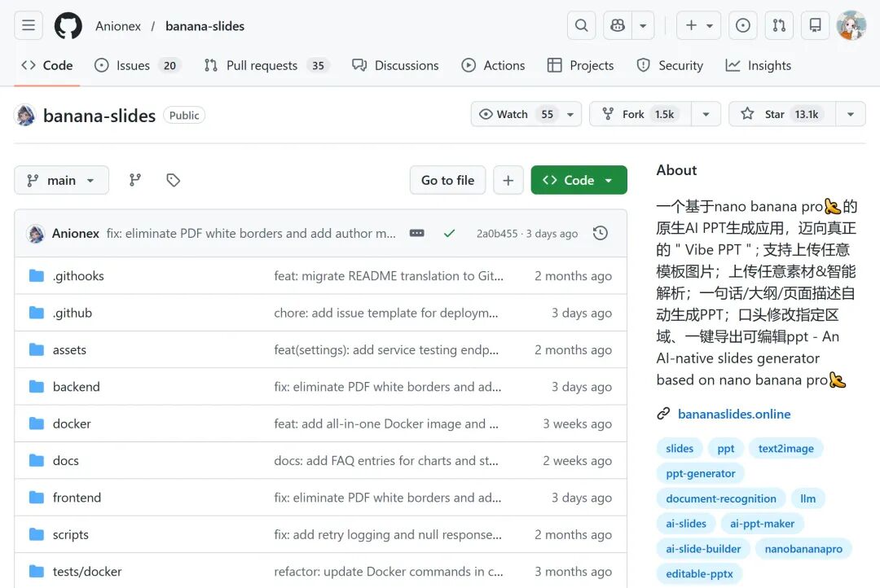Open commit history clock icon
This screenshot has height=588, width=880.
[x=600, y=234]
